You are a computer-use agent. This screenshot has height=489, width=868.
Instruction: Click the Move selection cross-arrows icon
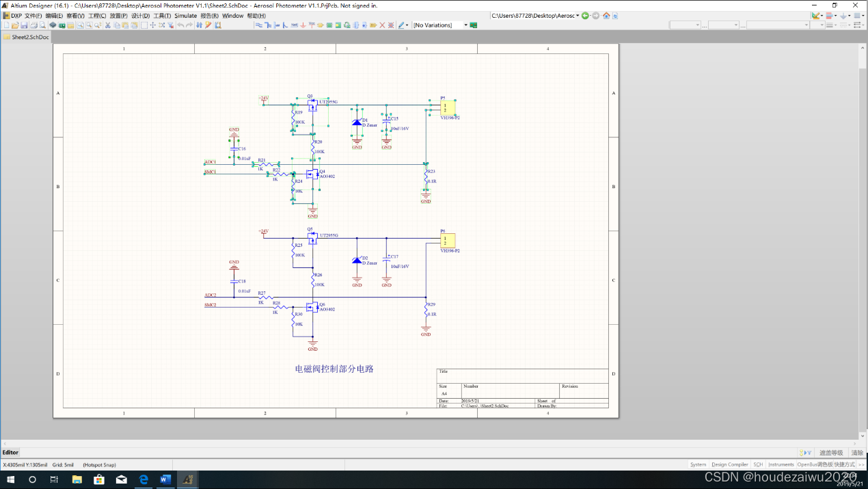click(x=153, y=25)
